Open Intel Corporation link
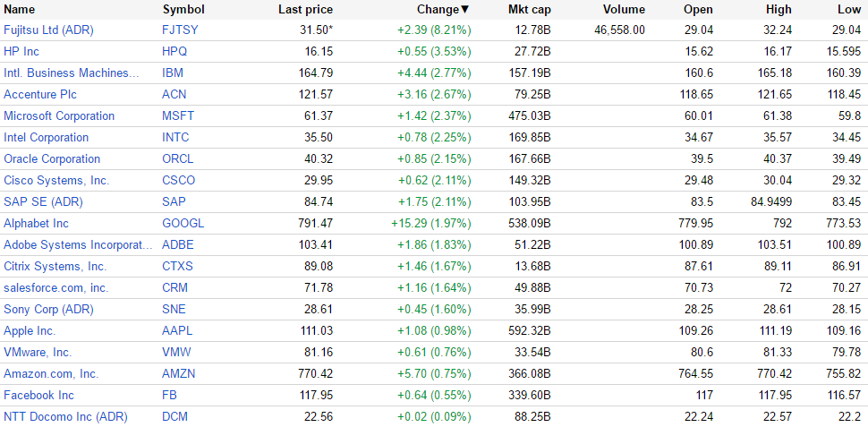This screenshot has height=427, width=868. (x=46, y=137)
